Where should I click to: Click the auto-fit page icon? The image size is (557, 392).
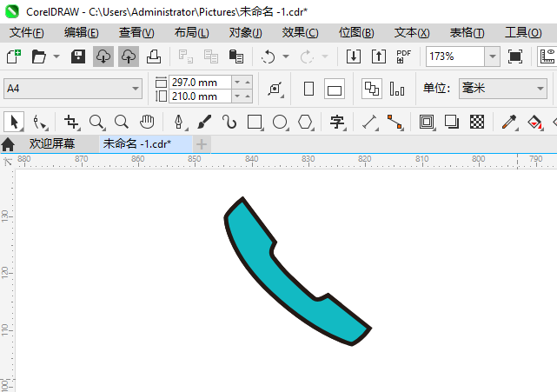275,89
